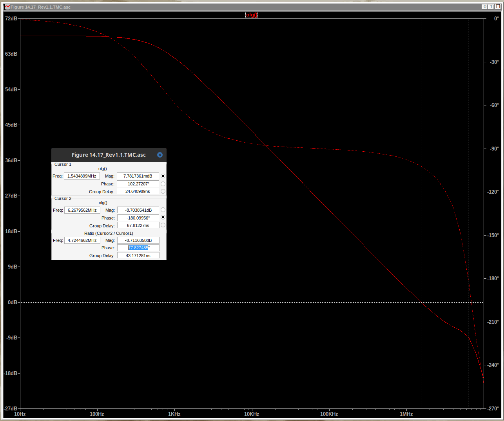Click the Cursor 2 group label
Screen dimensions: 504x421
click(x=63, y=198)
